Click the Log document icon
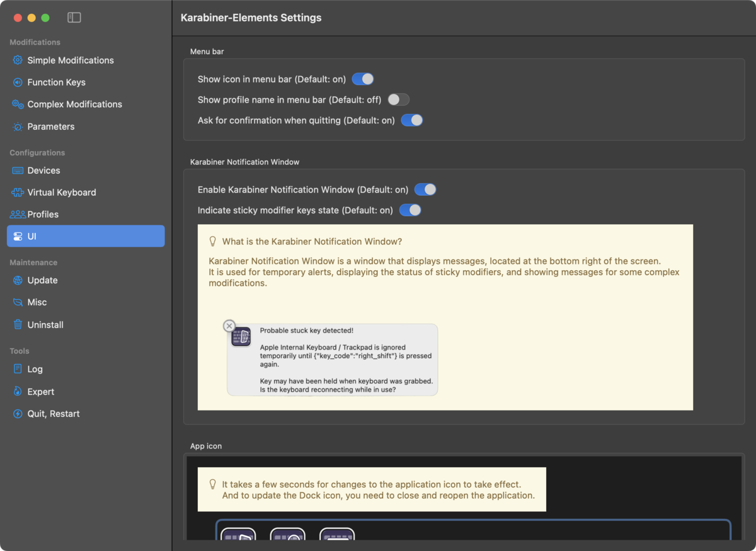The height and width of the screenshot is (551, 756). tap(18, 369)
